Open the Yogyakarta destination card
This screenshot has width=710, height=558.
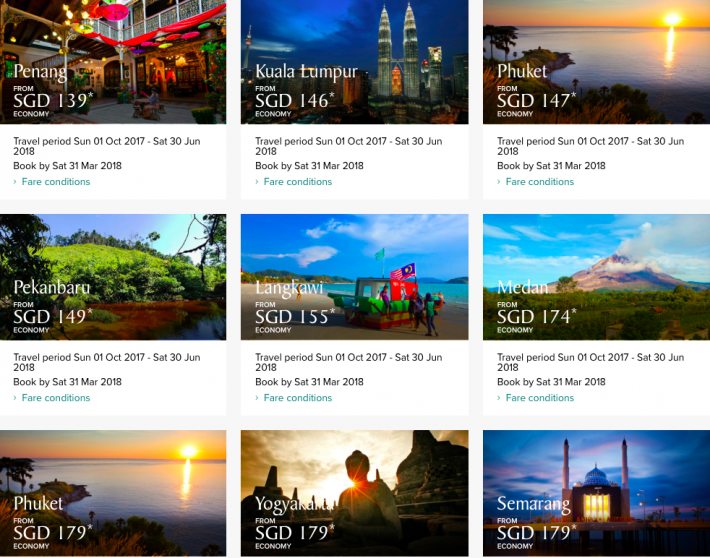coord(354,494)
